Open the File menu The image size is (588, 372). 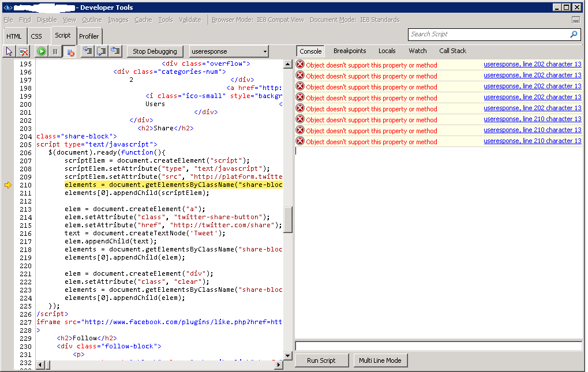[x=8, y=20]
